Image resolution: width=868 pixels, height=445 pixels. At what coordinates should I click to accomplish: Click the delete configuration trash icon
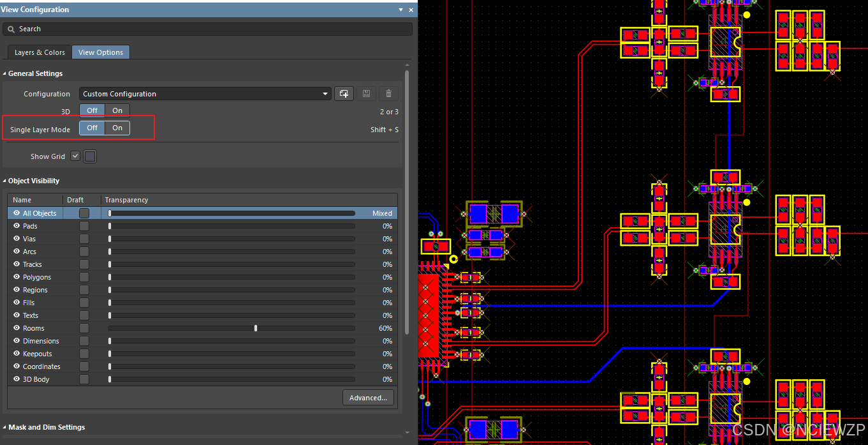point(389,94)
